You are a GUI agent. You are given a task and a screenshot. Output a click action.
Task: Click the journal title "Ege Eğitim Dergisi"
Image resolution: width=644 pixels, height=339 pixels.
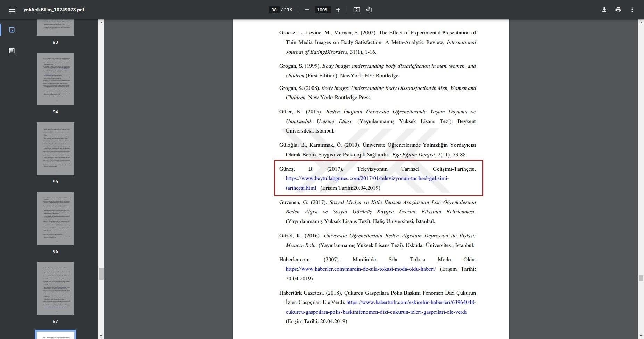(413, 155)
